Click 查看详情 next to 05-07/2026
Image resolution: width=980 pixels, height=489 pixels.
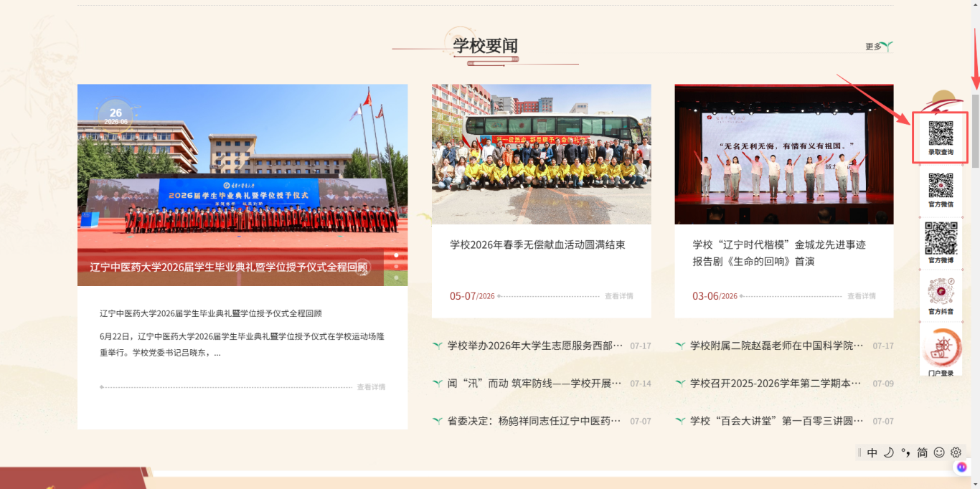click(618, 296)
